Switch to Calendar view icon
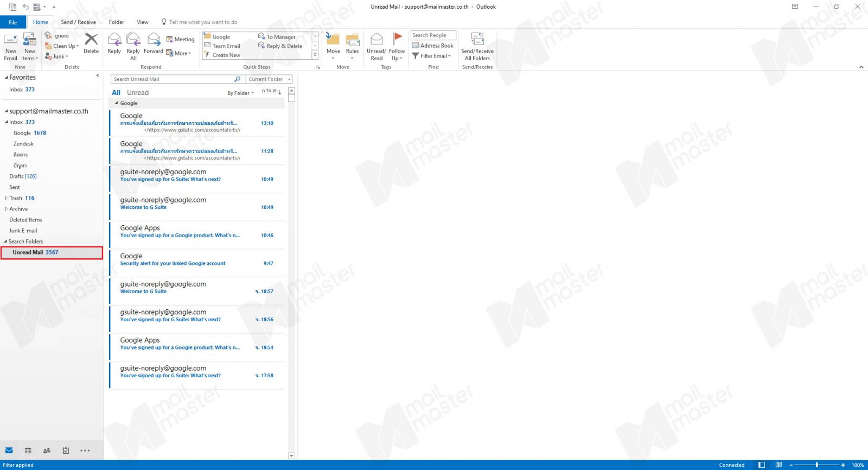This screenshot has width=868, height=470. [28, 450]
